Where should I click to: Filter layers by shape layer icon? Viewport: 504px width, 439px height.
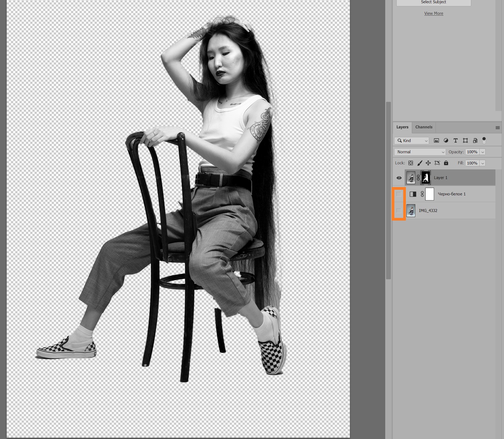pyautogui.click(x=465, y=140)
